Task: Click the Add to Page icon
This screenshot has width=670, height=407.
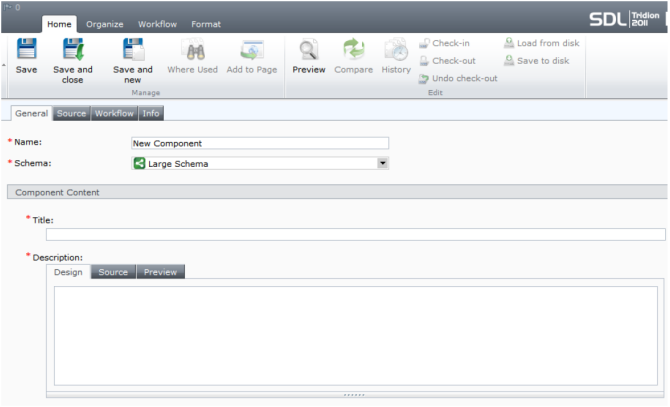Action: 252,51
